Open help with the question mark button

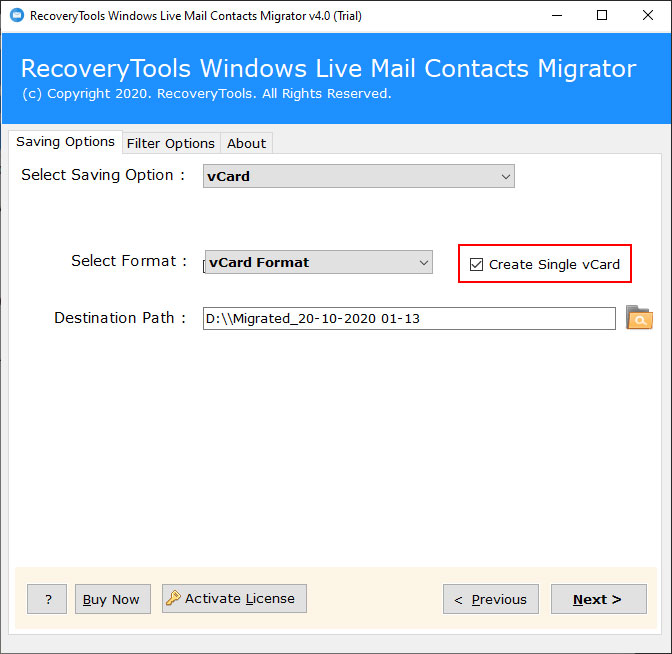click(x=47, y=599)
